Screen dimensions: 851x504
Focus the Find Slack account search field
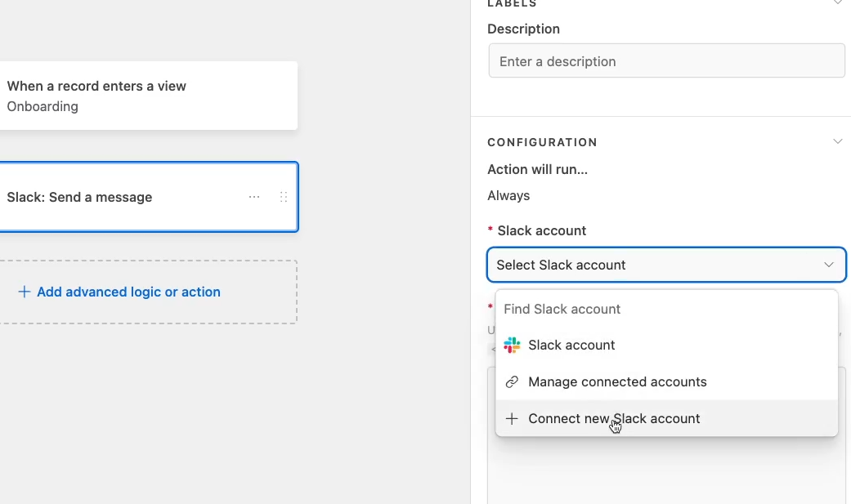[x=666, y=309]
